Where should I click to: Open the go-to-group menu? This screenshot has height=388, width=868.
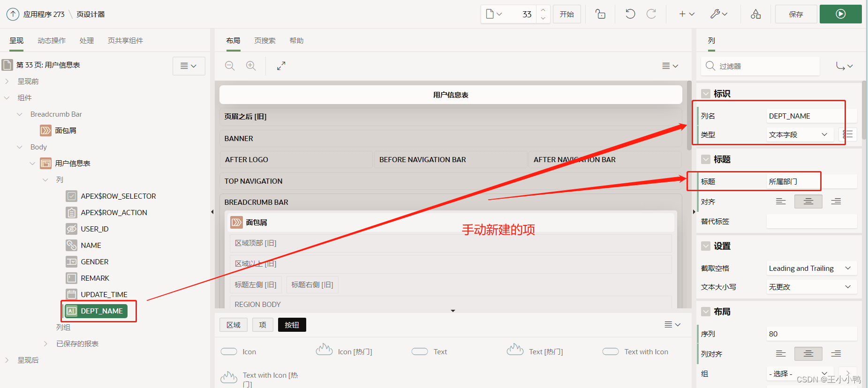pyautogui.click(x=844, y=66)
